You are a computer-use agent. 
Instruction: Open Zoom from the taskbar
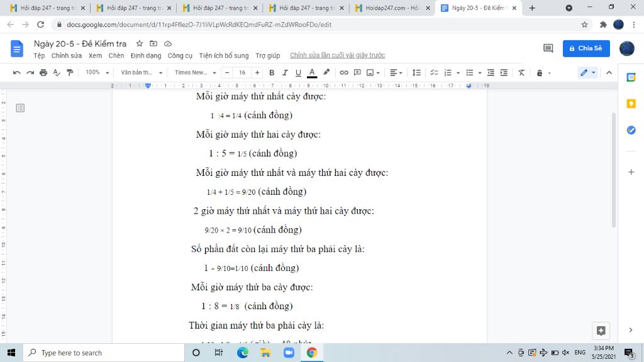click(x=289, y=353)
